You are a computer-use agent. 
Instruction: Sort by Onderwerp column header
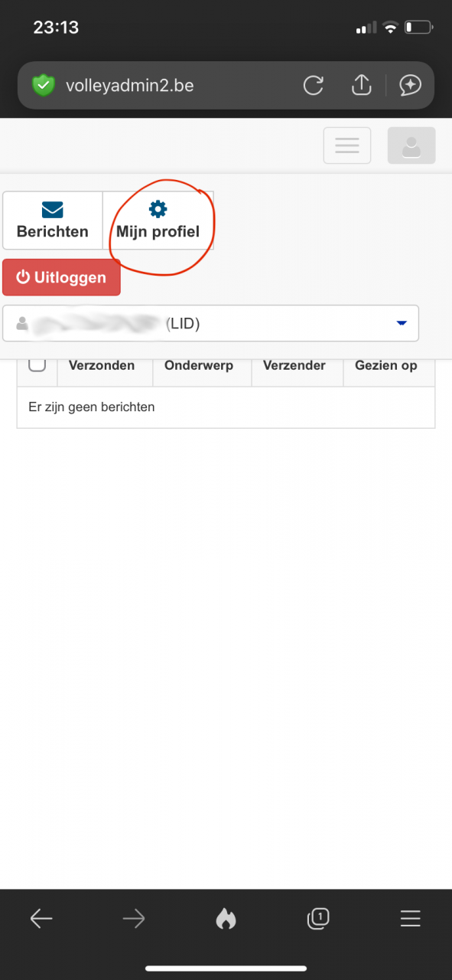click(x=199, y=366)
